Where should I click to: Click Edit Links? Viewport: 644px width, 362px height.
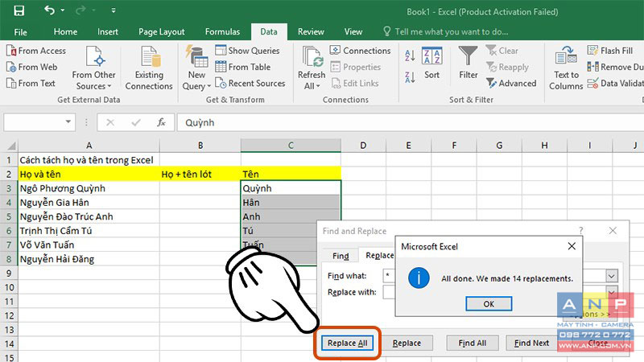click(355, 84)
